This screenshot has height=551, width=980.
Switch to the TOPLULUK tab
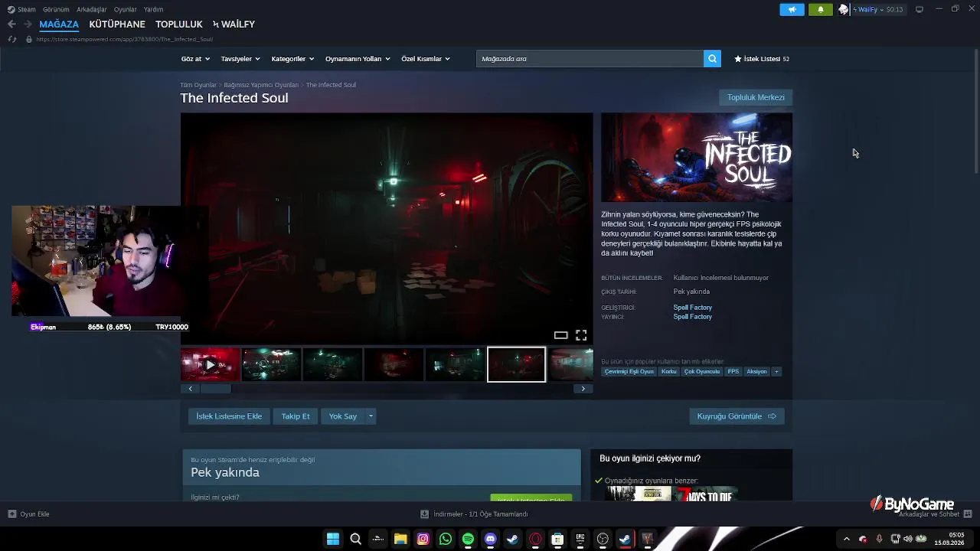(179, 24)
